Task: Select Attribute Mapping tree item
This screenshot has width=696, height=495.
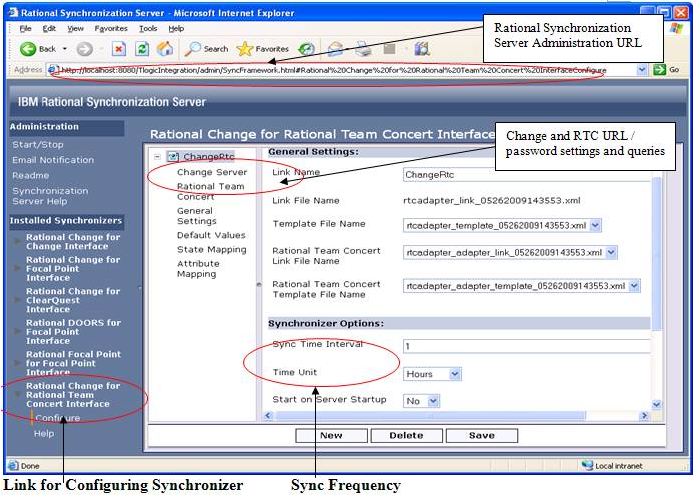Action: point(198,269)
